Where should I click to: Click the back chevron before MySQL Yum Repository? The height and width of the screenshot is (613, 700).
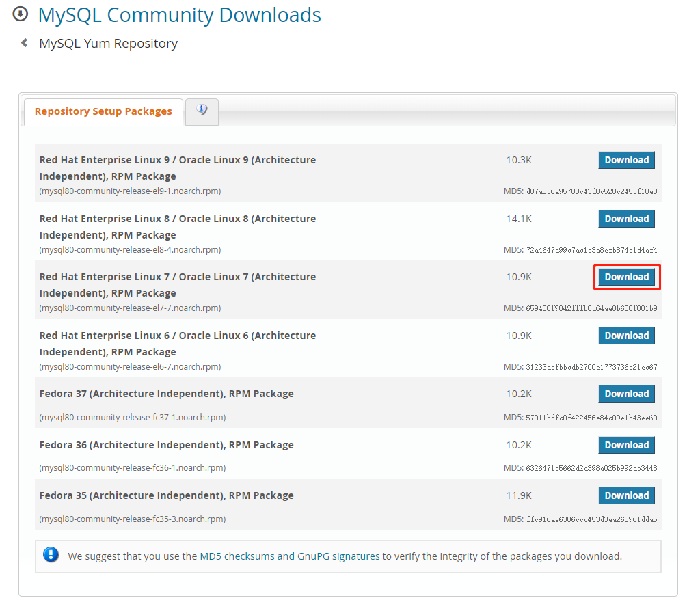(x=25, y=42)
